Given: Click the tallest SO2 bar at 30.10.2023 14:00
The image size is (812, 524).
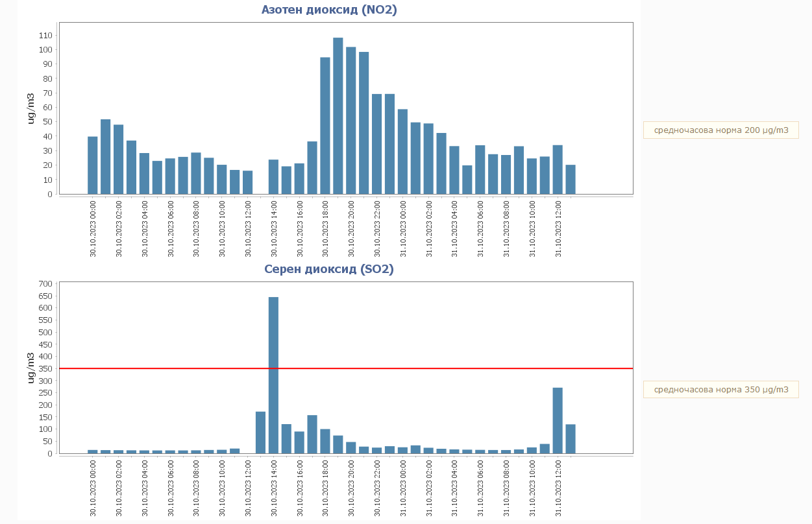Looking at the screenshot, I should [x=273, y=376].
